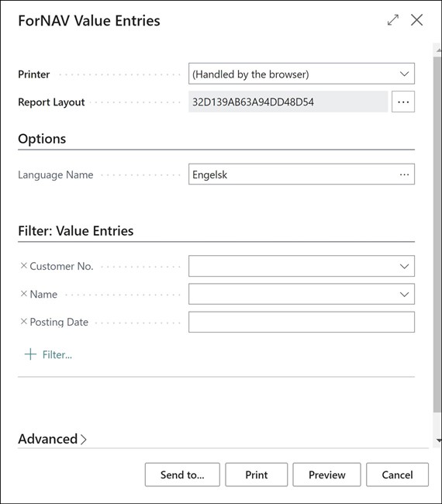Click the Posting Date filter input field
Image resolution: width=442 pixels, height=504 pixels.
[302, 322]
